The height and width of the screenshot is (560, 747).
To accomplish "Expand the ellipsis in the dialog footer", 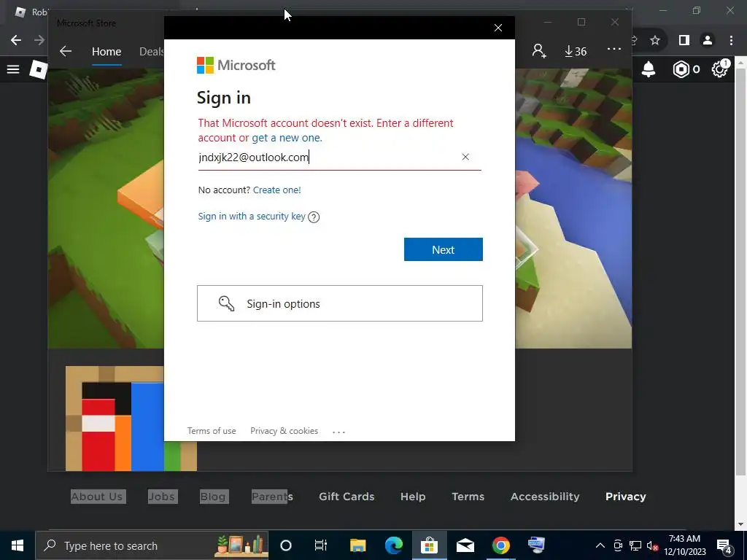I will (x=338, y=432).
